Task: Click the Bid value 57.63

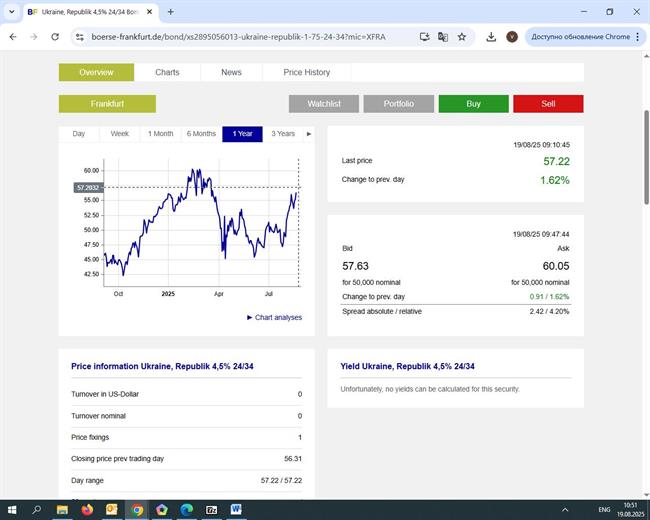Action: [x=355, y=266]
